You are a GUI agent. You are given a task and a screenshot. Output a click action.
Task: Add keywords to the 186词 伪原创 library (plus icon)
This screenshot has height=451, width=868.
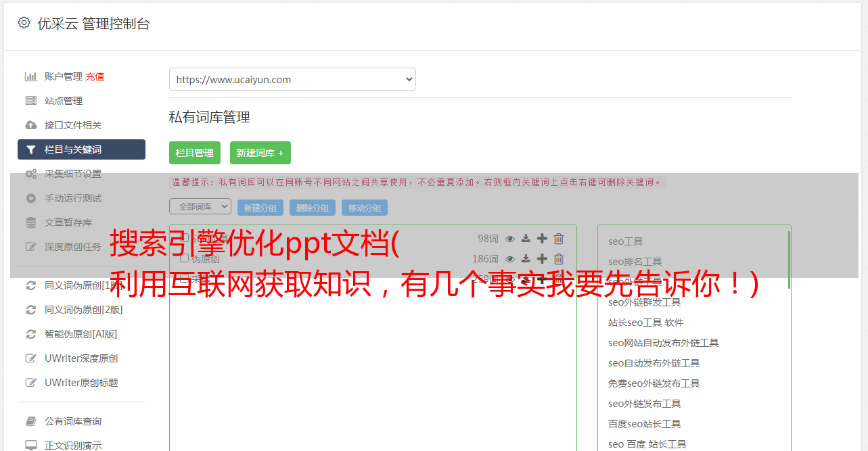pos(542,258)
